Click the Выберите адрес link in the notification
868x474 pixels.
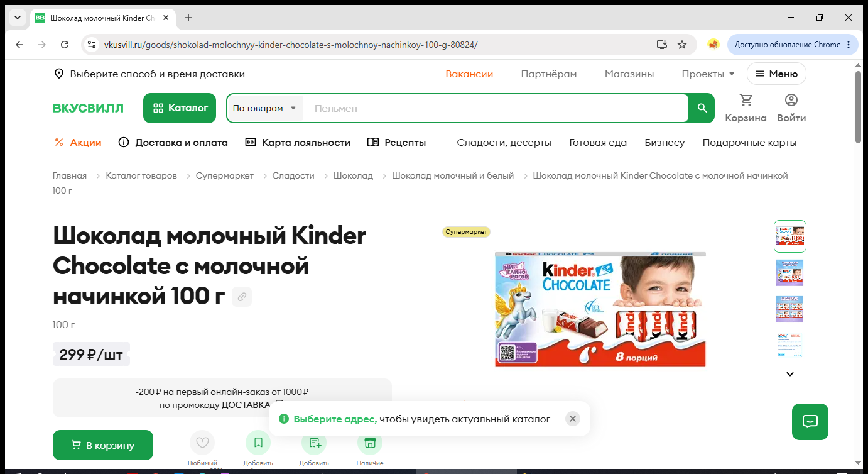[x=335, y=419]
